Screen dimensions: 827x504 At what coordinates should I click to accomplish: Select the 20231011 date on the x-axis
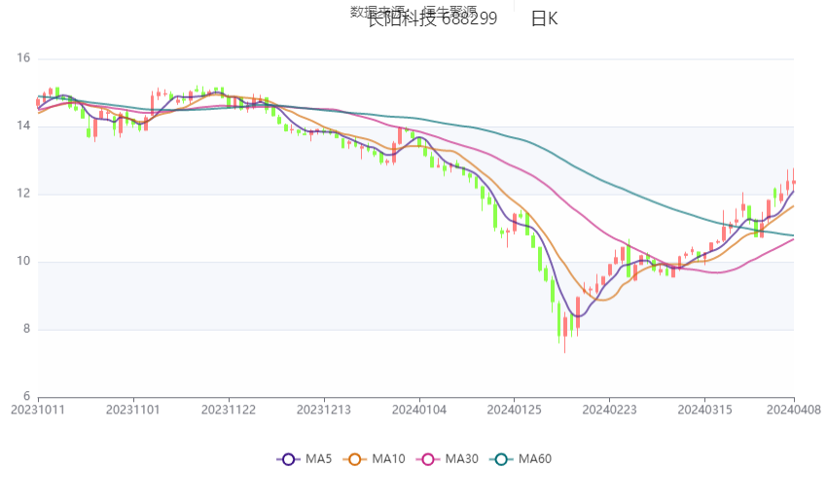pyautogui.click(x=38, y=410)
